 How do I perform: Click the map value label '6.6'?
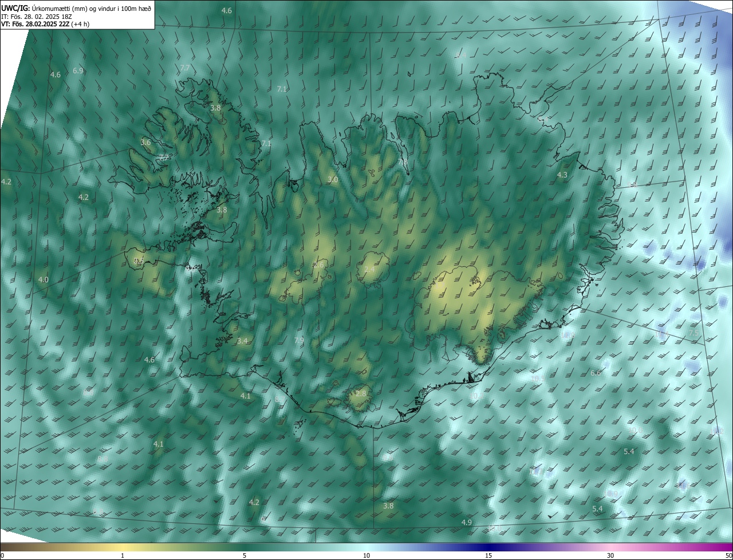click(596, 373)
